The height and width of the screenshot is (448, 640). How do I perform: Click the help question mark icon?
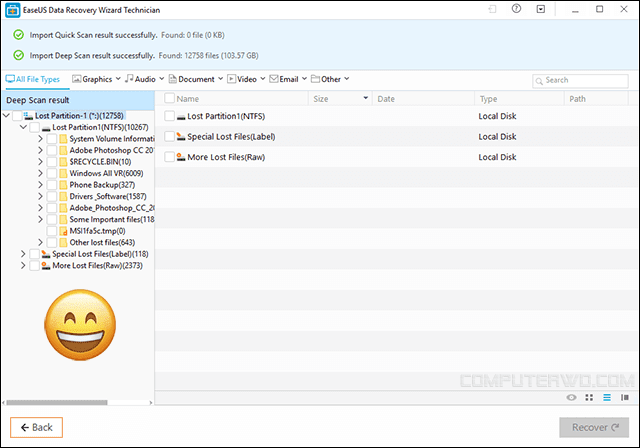click(516, 9)
